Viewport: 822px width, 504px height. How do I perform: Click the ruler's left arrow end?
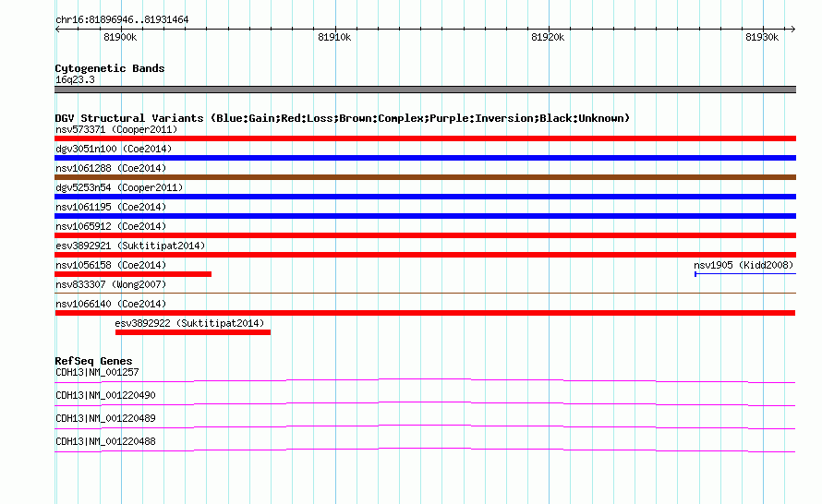tap(57, 30)
